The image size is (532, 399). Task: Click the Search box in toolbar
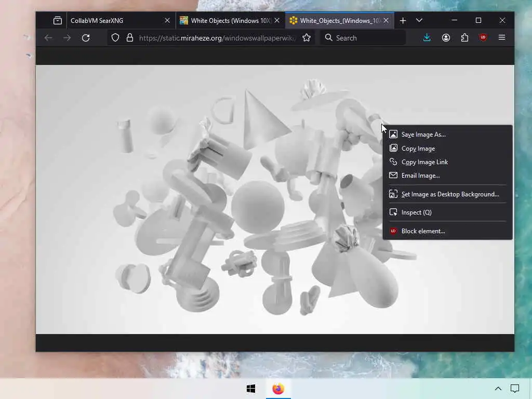coord(363,37)
